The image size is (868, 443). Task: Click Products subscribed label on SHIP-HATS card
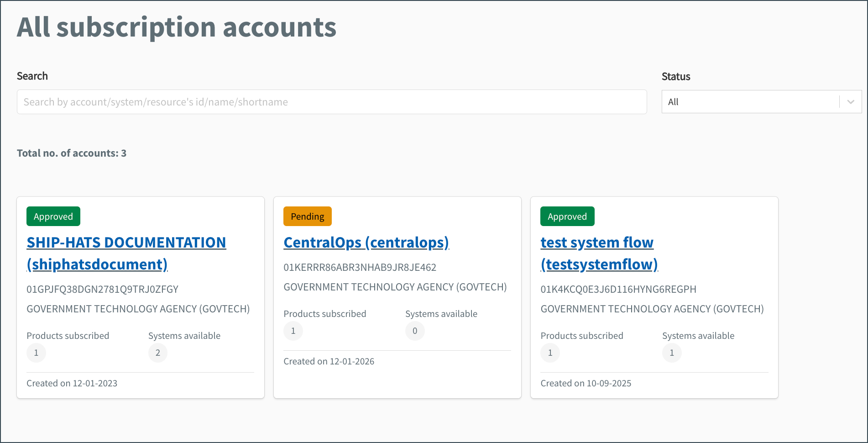coord(68,336)
